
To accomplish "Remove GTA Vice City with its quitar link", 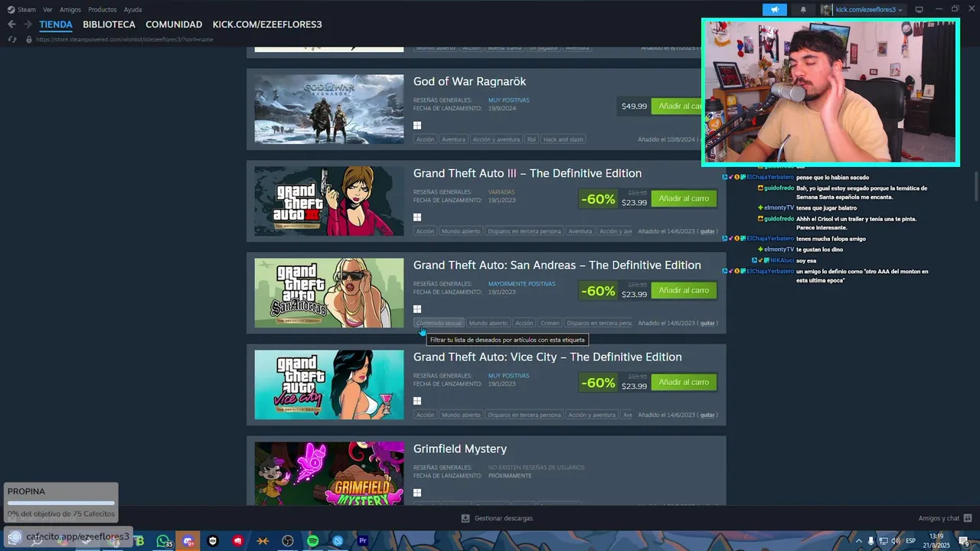I will 707,415.
